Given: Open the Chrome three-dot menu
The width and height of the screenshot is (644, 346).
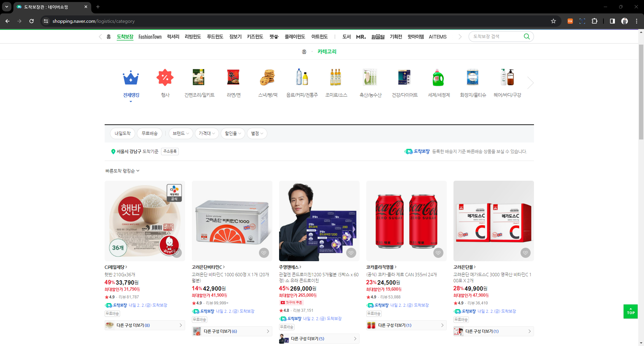Looking at the screenshot, I should point(637,21).
